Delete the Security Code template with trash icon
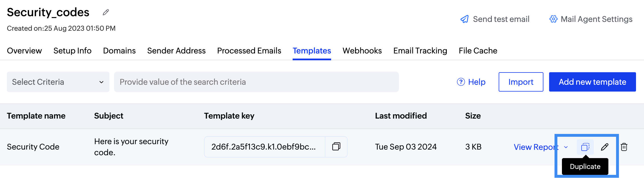644x178 pixels. [x=624, y=147]
